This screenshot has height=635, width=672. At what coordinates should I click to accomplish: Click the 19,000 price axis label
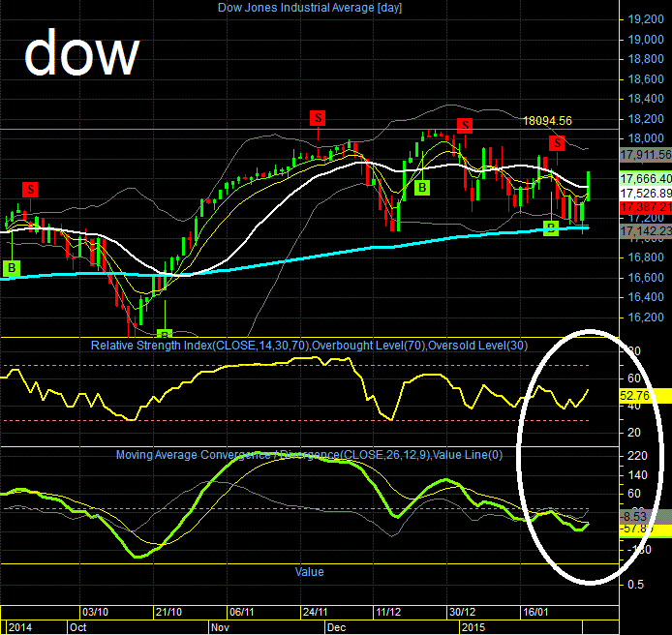click(x=646, y=40)
